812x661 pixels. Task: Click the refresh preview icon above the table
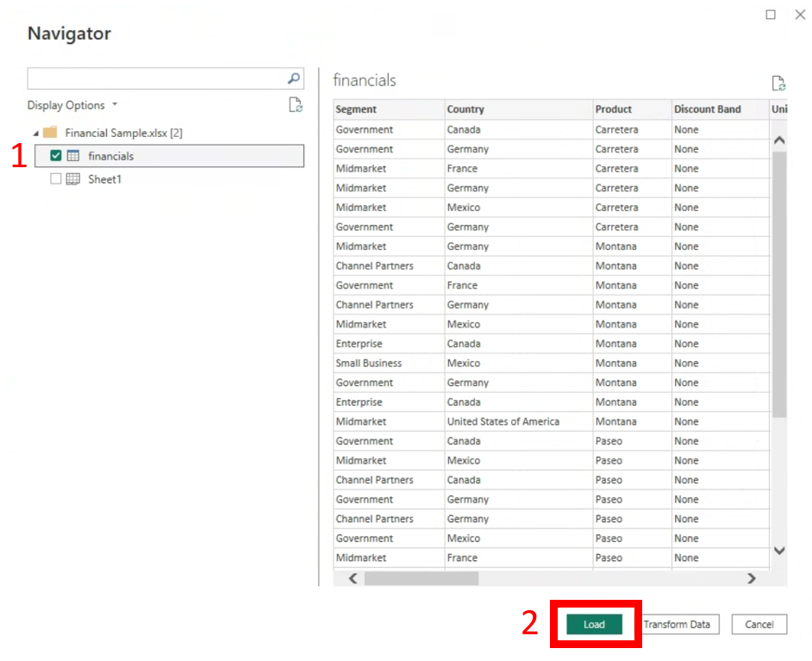778,83
